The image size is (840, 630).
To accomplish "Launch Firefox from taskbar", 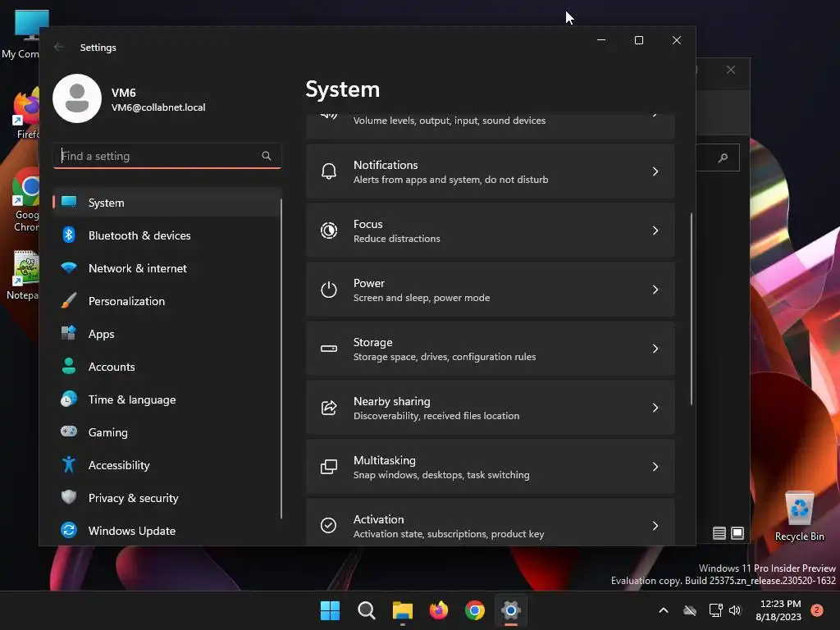I will (439, 610).
